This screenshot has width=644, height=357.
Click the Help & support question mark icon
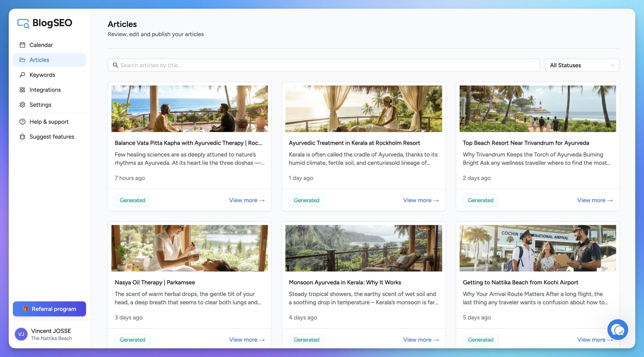[22, 122]
